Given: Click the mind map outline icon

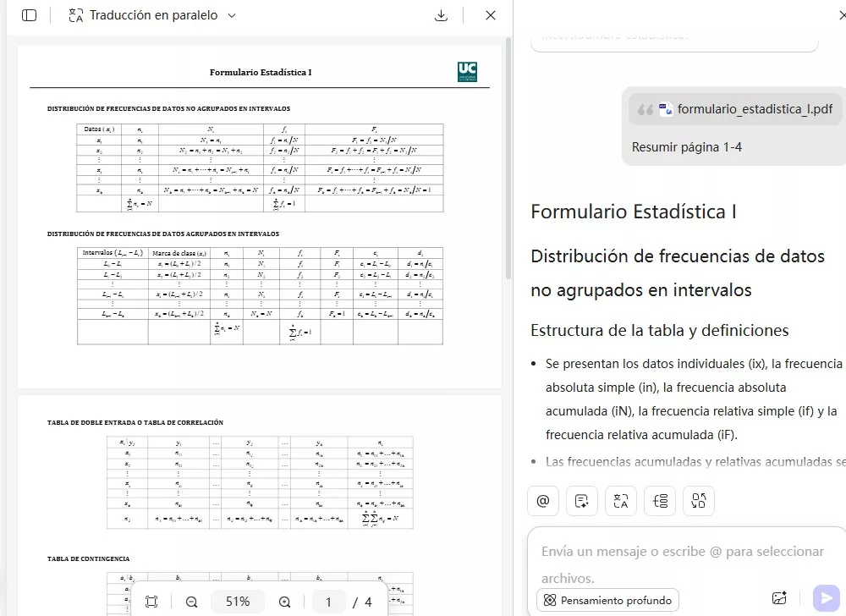Looking at the screenshot, I should 660,501.
